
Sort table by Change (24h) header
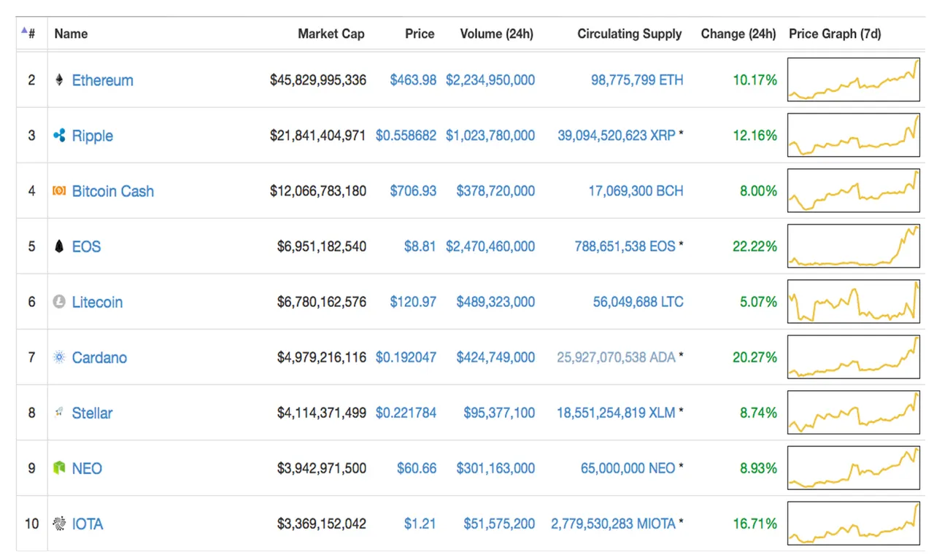pos(738,34)
